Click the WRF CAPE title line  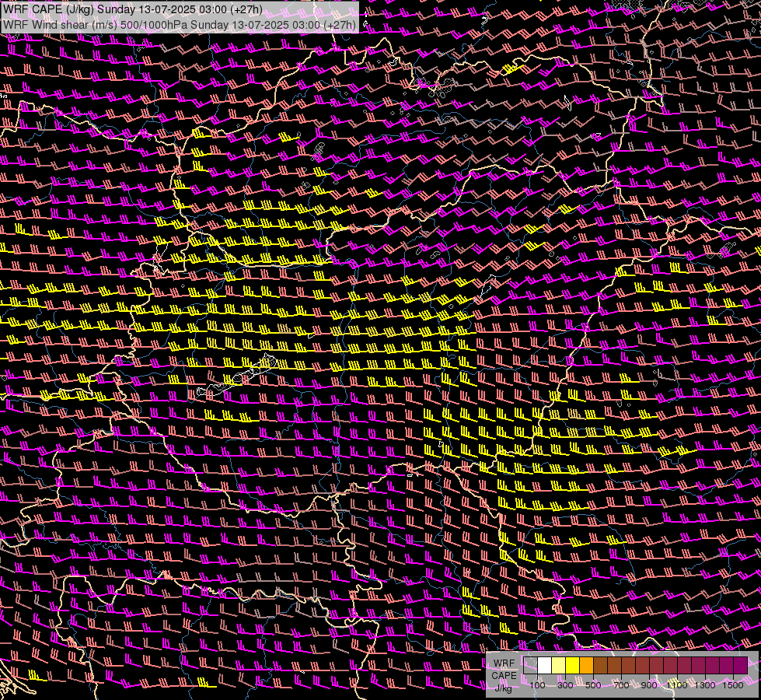pyautogui.click(x=132, y=9)
